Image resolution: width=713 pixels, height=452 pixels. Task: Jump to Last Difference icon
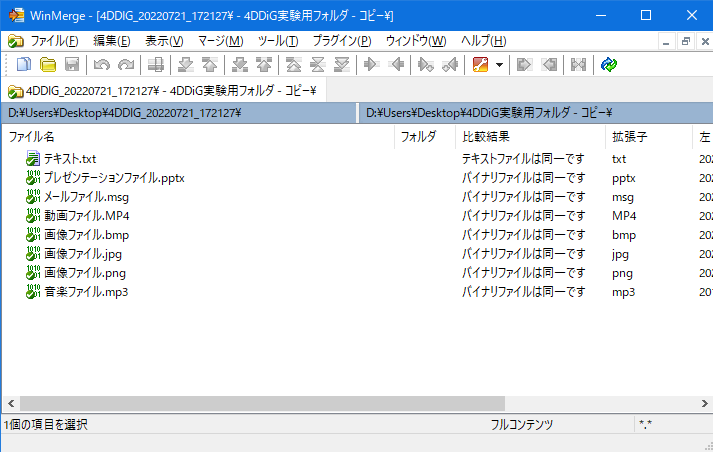(341, 65)
